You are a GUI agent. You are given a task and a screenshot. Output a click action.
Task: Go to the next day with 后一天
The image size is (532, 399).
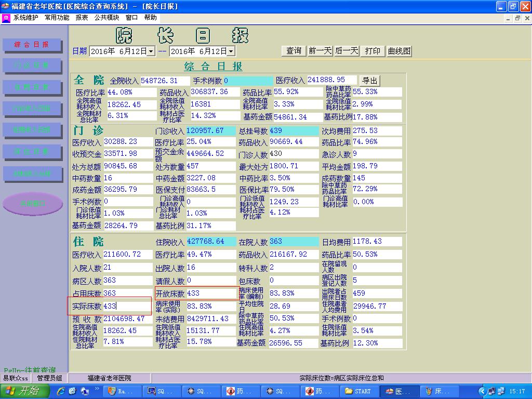(347, 51)
